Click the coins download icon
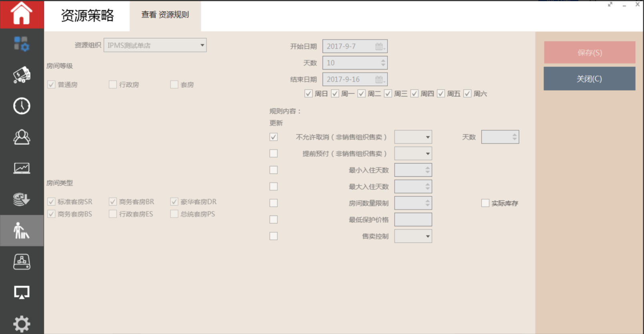 (22, 199)
